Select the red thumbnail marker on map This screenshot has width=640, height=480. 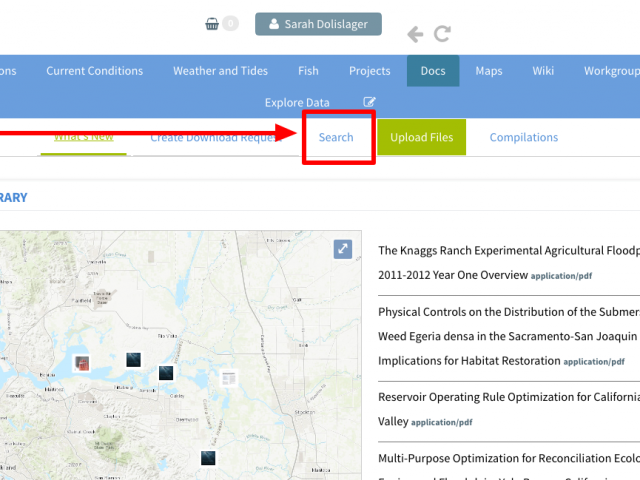(x=83, y=364)
